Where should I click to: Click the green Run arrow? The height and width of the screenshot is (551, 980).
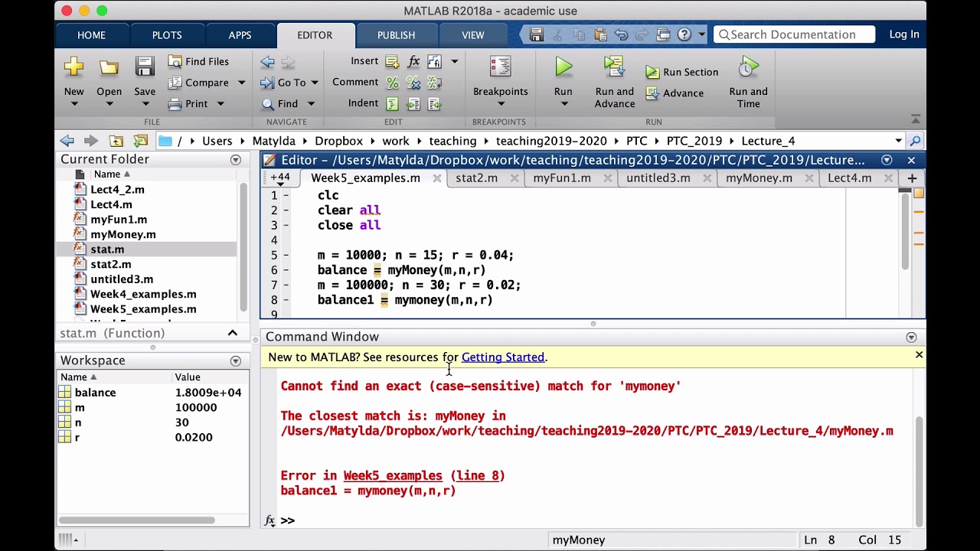coord(563,67)
